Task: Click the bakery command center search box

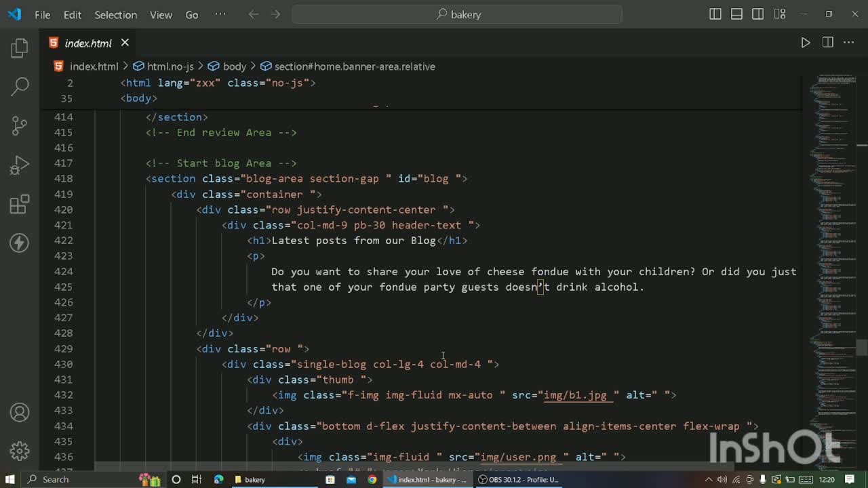Action: click(457, 14)
